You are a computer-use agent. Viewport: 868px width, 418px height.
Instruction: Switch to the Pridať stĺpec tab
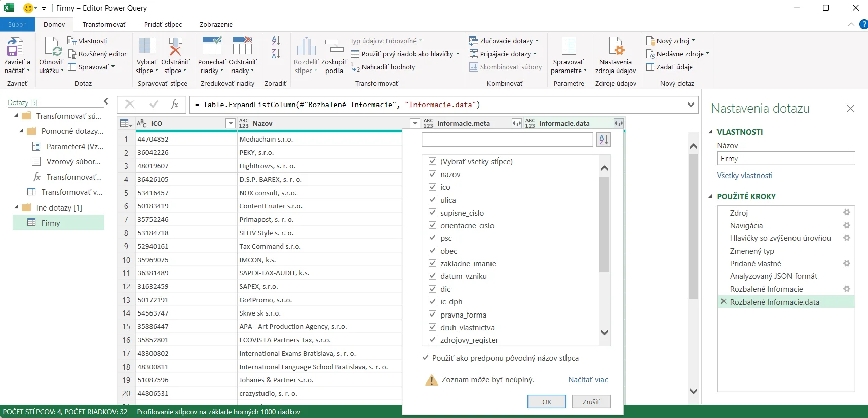coord(163,24)
